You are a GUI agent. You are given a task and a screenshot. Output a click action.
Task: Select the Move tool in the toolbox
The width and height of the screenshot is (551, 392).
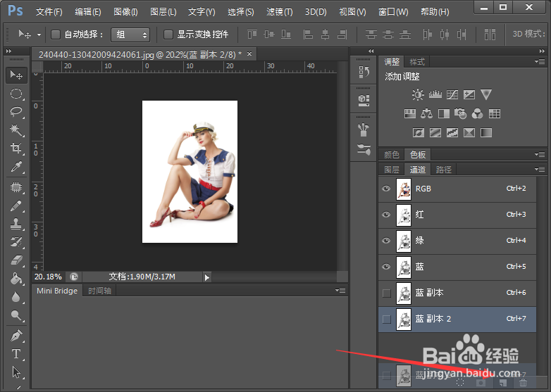point(16,75)
